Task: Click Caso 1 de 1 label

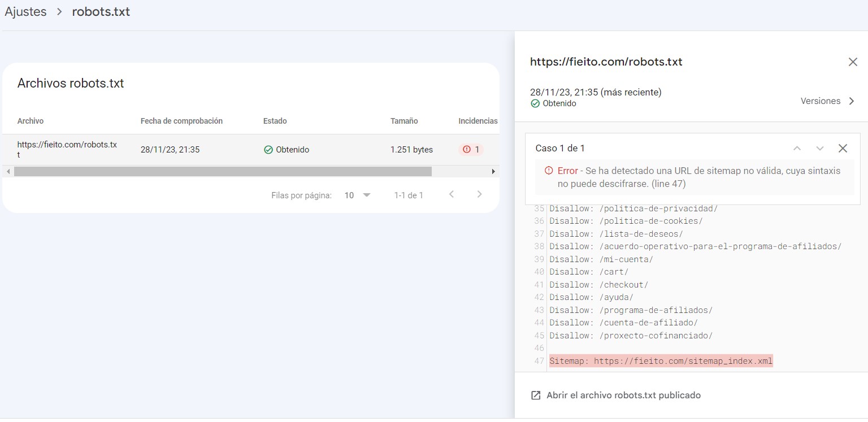Action: coord(560,148)
